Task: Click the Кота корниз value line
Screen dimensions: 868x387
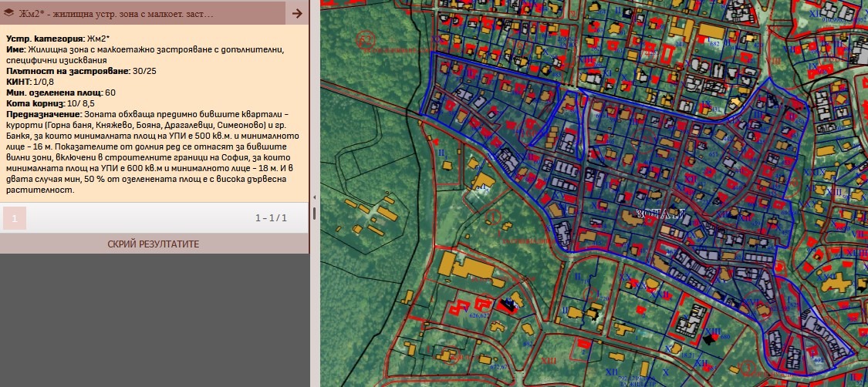Action: point(50,103)
